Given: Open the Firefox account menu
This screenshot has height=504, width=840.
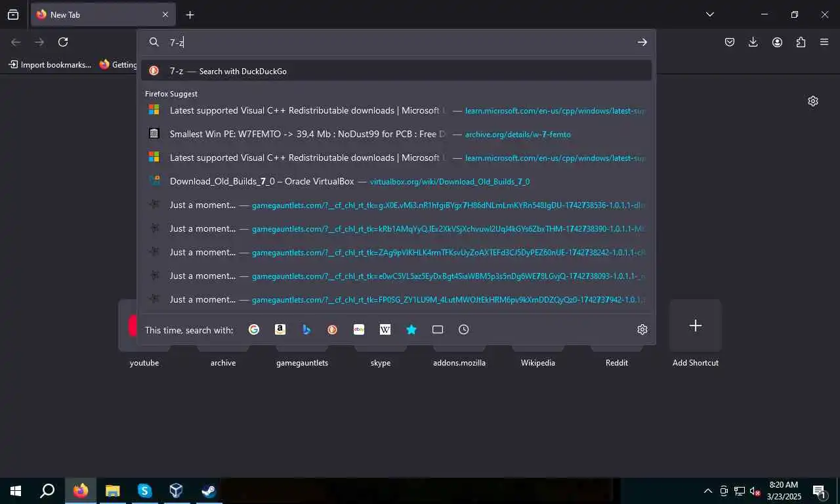Looking at the screenshot, I should pos(777,42).
